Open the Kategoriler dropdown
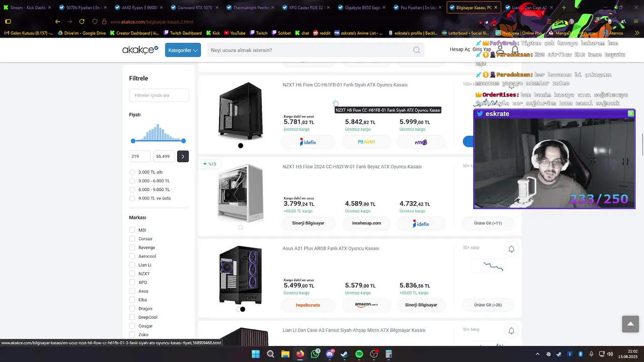Screen dimensions: 644x362 coord(183,50)
